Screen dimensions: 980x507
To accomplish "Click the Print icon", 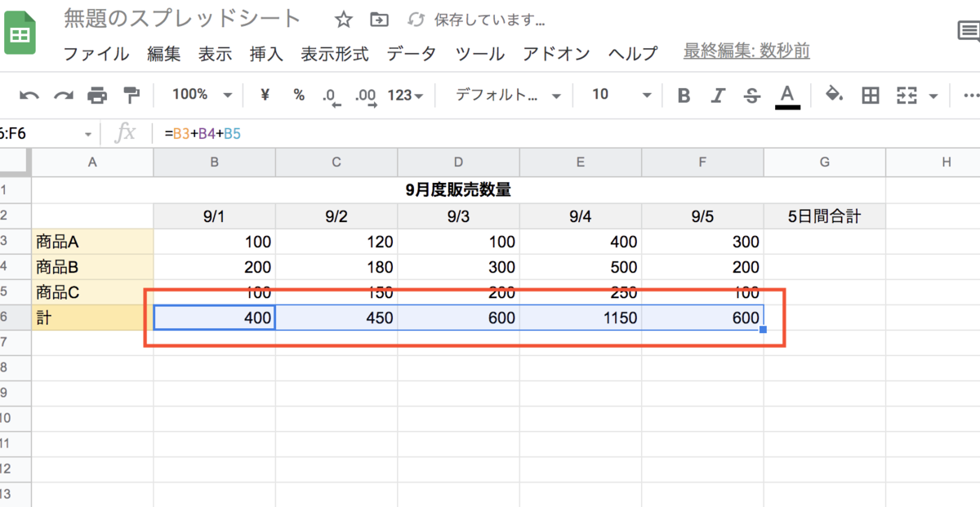I will [x=98, y=95].
